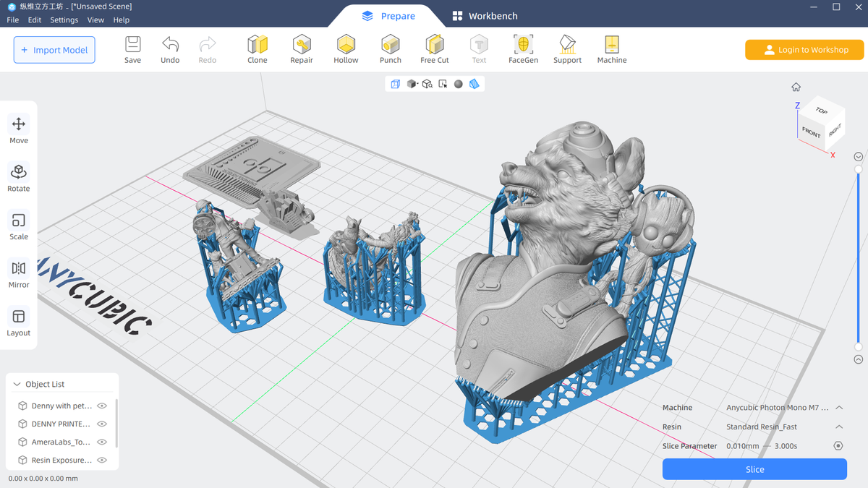Open the View menu
The height and width of the screenshot is (488, 868).
coord(95,20)
